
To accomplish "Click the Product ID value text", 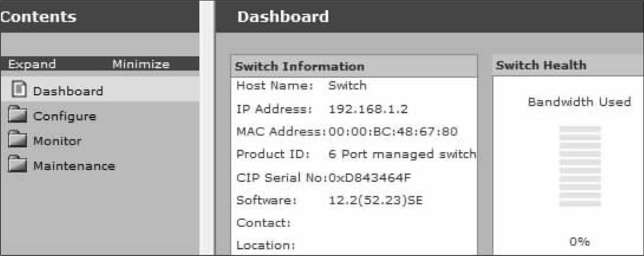I will [402, 154].
